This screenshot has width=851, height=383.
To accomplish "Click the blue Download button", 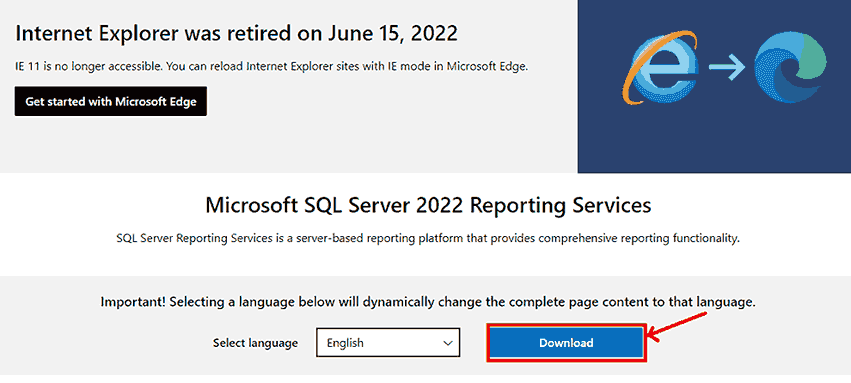I will 566,343.
